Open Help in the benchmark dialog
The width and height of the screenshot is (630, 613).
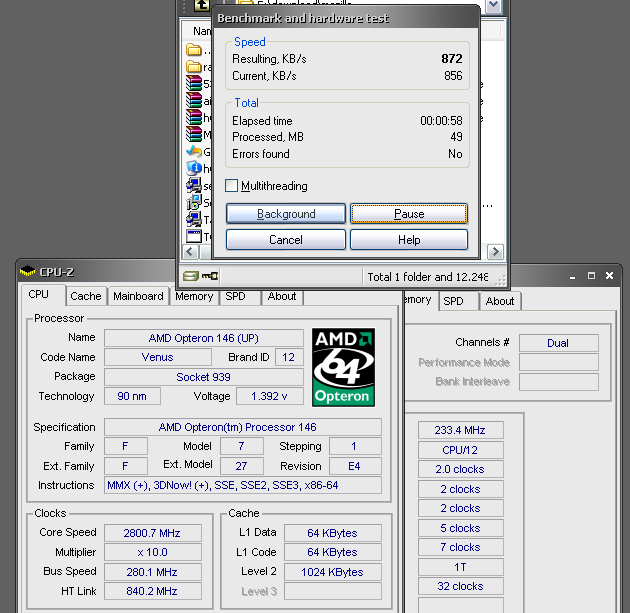[409, 240]
